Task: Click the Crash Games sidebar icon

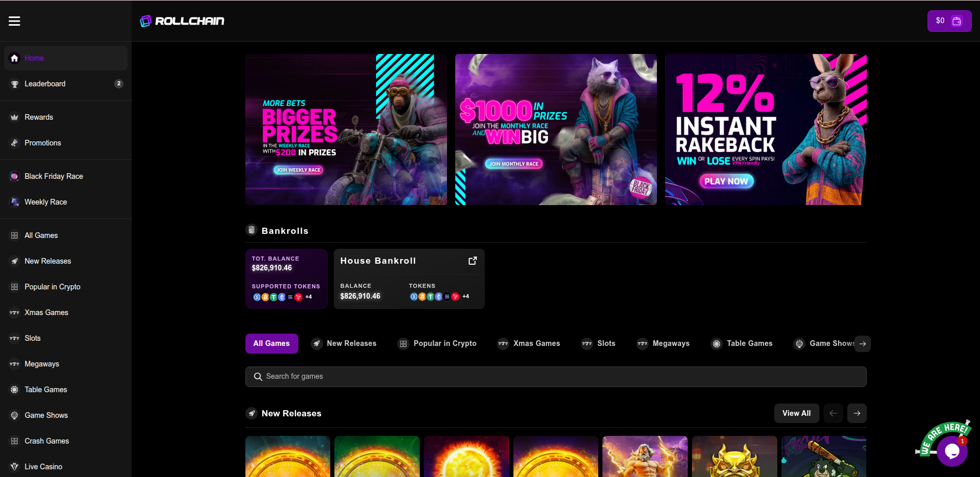Action: [x=14, y=441]
